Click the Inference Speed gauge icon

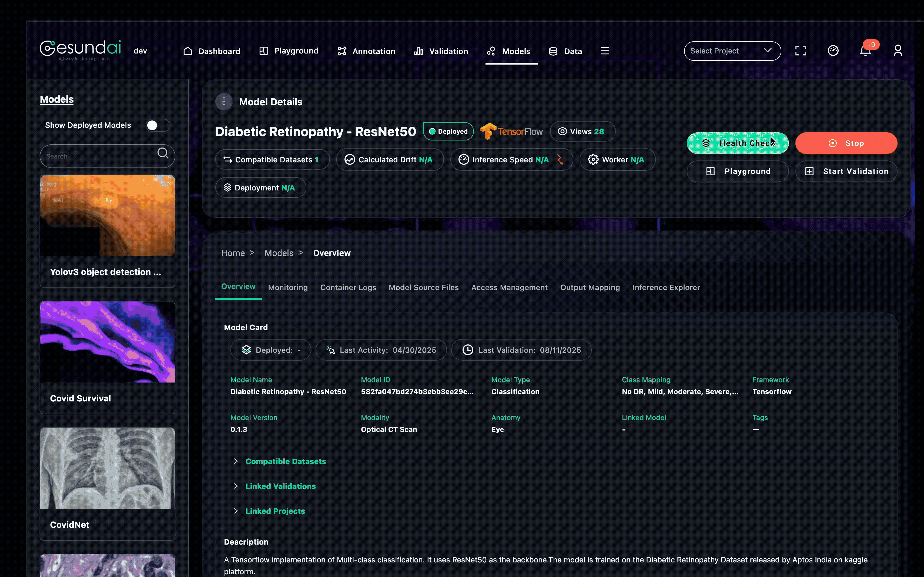463,160
